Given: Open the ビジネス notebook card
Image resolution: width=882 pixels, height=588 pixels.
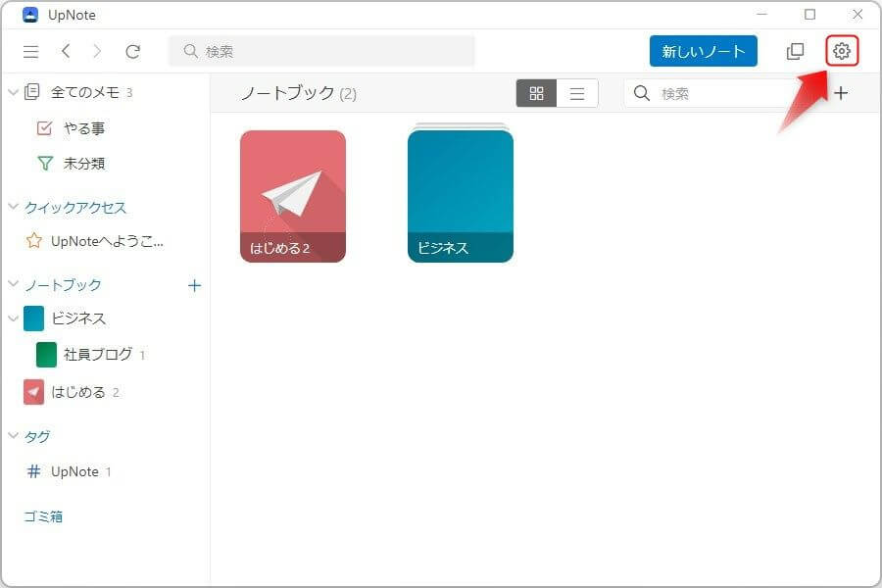Looking at the screenshot, I should click(461, 194).
